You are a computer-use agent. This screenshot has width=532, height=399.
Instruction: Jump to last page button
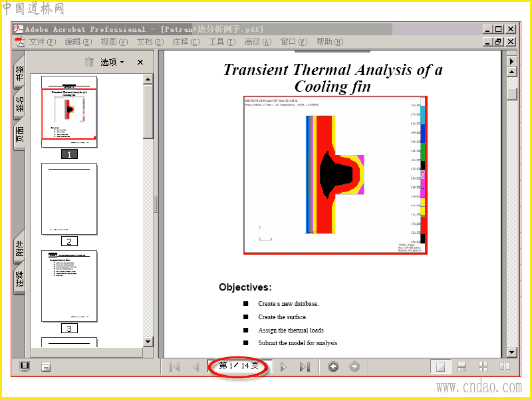click(305, 367)
